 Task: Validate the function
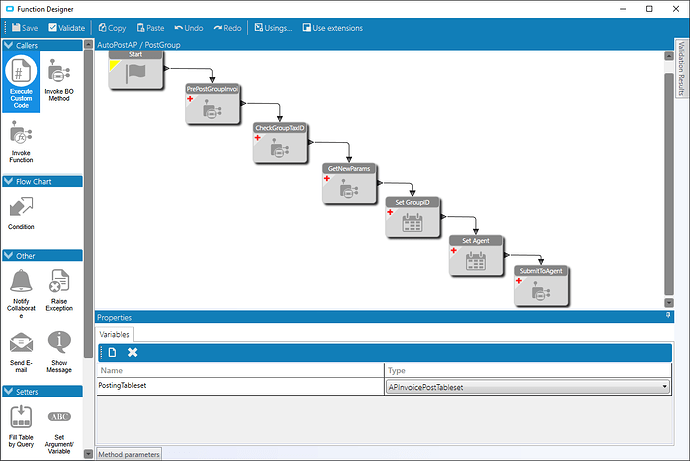pyautogui.click(x=66, y=28)
